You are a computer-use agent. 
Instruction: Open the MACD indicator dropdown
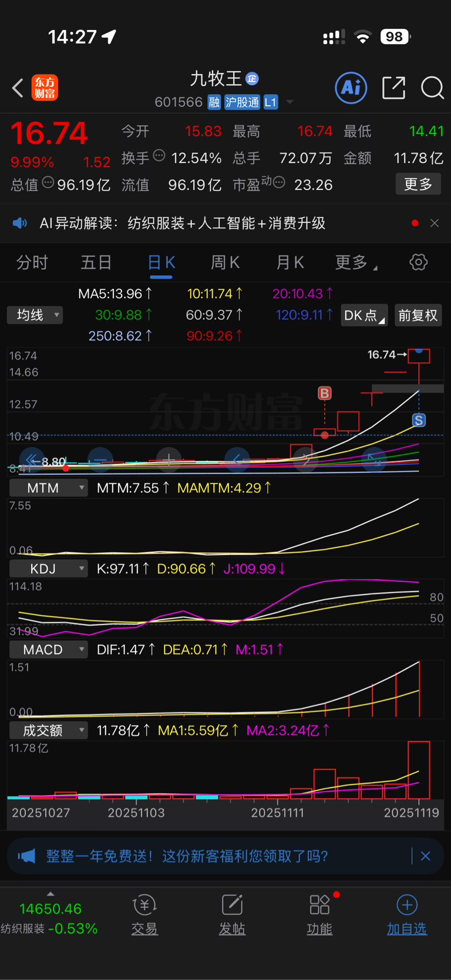pos(49,650)
